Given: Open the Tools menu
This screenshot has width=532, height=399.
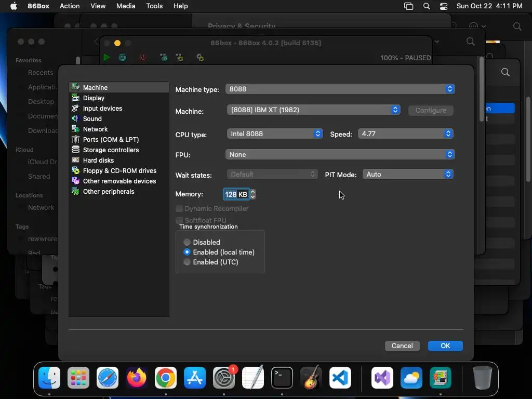Looking at the screenshot, I should coord(154,6).
